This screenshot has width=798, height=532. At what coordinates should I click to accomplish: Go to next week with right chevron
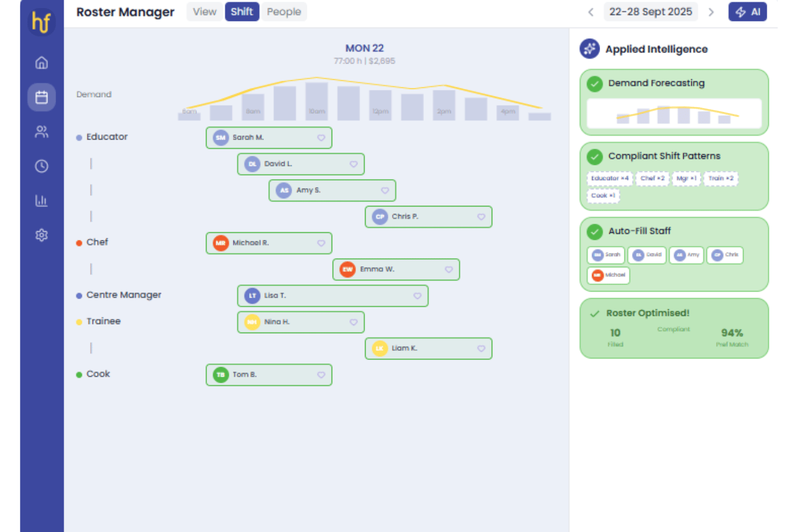711,12
